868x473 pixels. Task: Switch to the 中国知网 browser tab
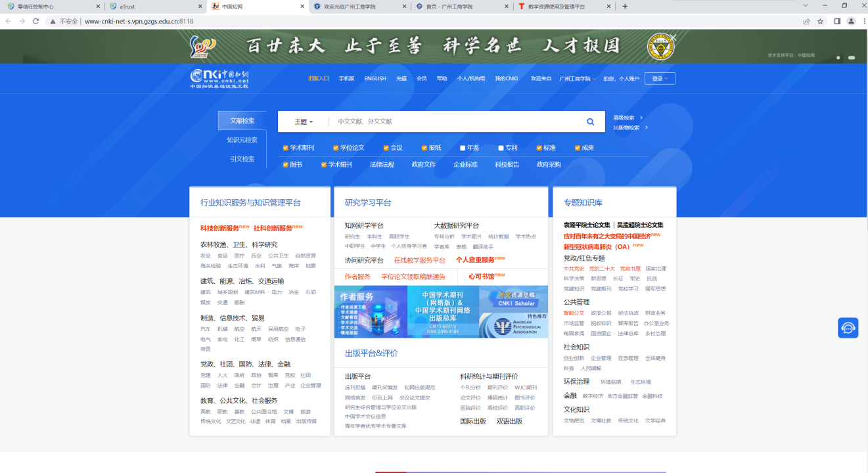[x=258, y=6]
